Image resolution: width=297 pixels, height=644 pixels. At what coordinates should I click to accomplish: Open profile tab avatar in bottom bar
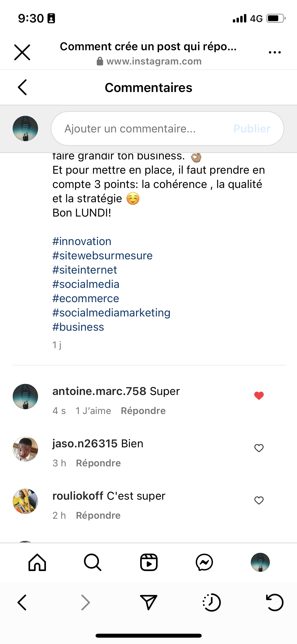click(260, 562)
